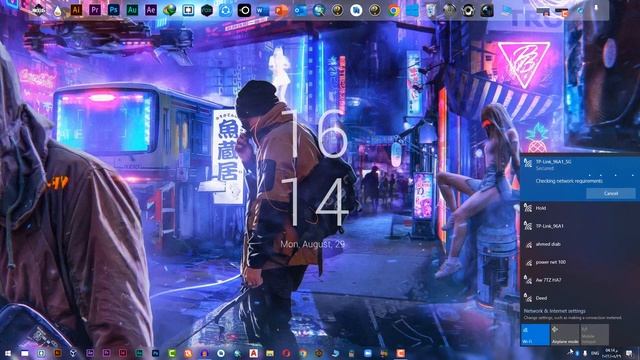The height and width of the screenshot is (360, 640).
Task: Select the Hold Wi-Fi network
Action: tap(580, 208)
